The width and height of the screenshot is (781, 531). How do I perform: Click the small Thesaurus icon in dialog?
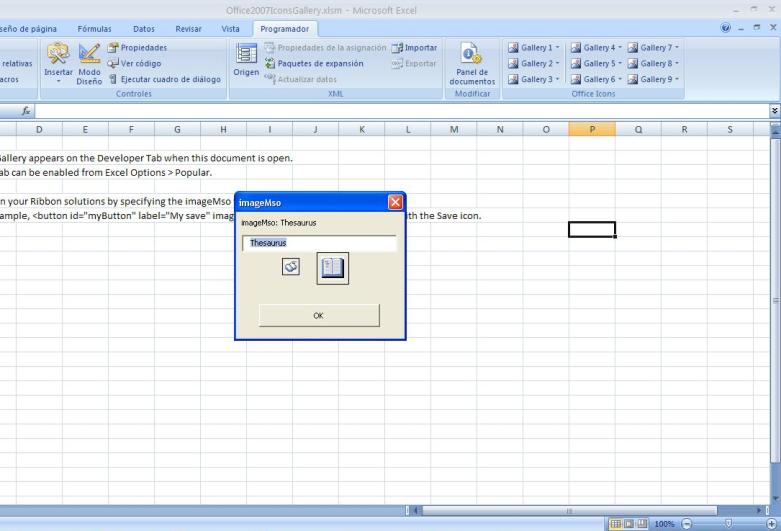click(291, 266)
